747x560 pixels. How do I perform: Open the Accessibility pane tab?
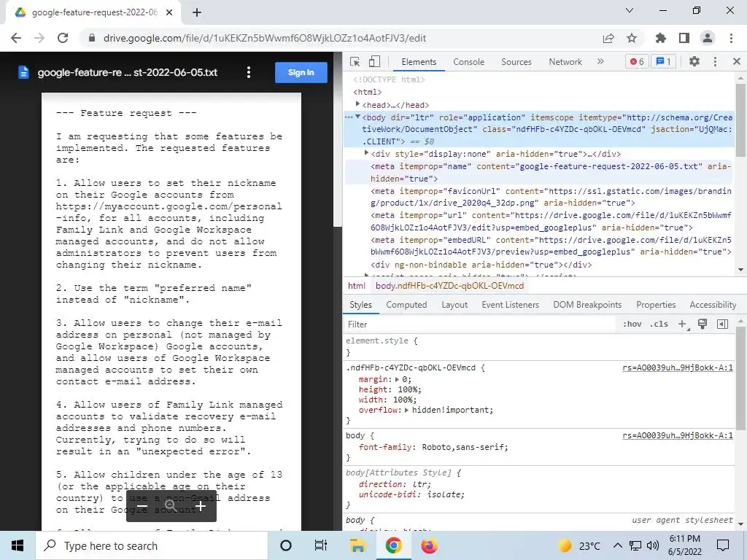point(713,305)
